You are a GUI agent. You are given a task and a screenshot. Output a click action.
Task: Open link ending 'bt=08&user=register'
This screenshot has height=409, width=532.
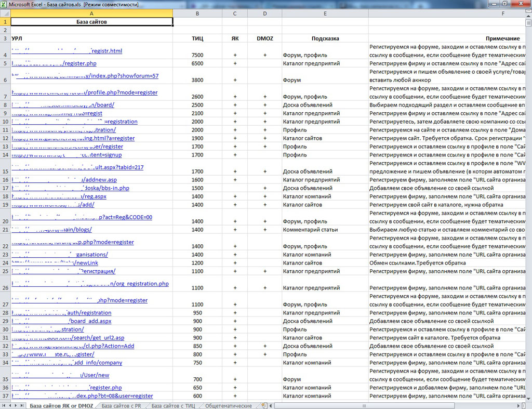82,396
